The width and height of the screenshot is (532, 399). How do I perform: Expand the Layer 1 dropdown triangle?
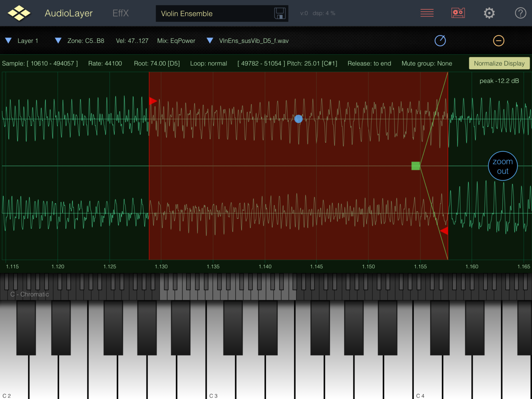pyautogui.click(x=8, y=41)
